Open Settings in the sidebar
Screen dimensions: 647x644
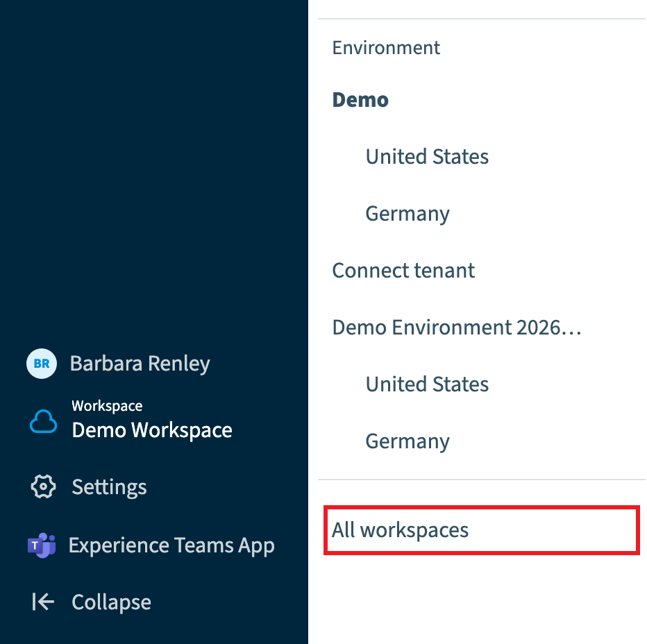click(x=110, y=486)
